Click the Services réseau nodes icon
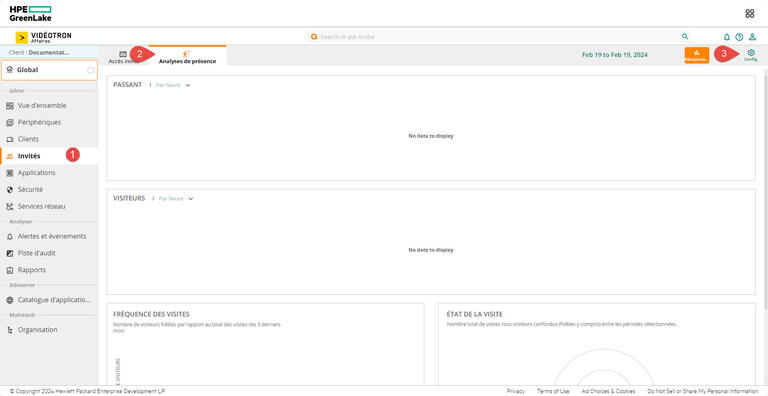 10,207
